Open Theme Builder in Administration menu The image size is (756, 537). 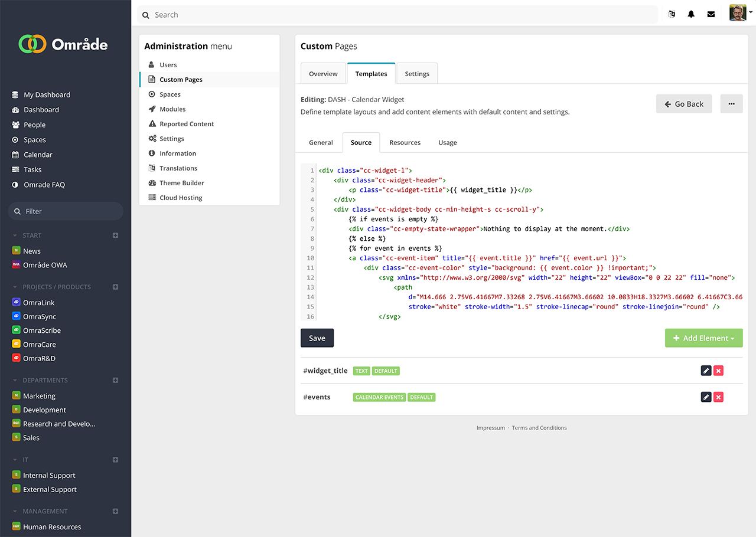(x=181, y=183)
